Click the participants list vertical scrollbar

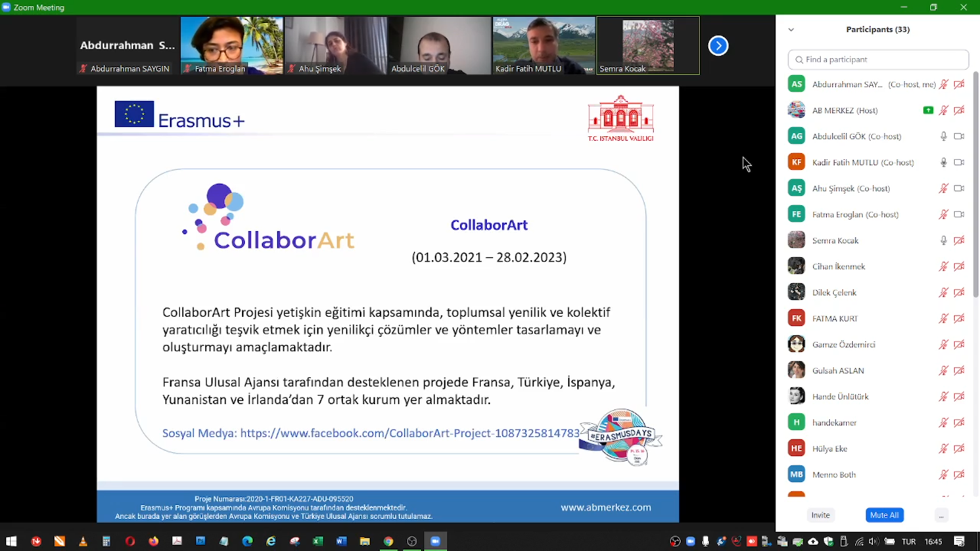click(976, 184)
